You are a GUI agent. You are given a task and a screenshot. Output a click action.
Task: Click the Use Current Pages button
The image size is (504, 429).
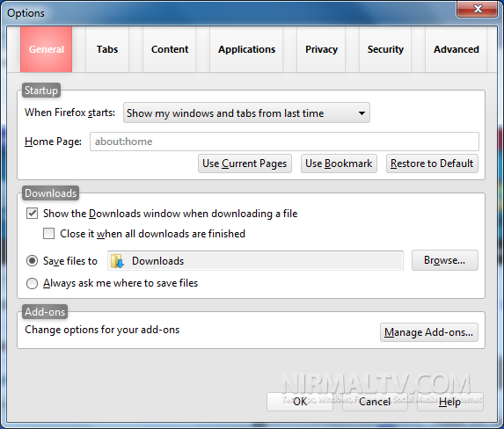[x=245, y=164]
